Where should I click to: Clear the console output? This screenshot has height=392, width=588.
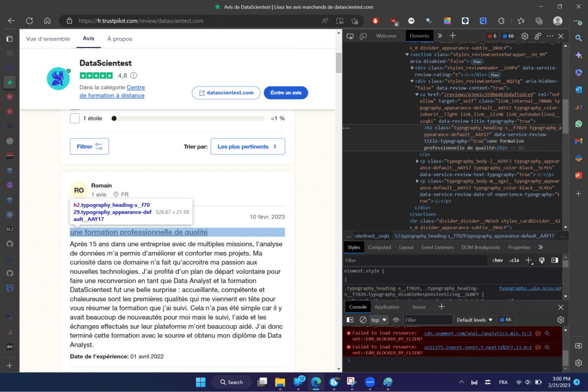coord(363,319)
